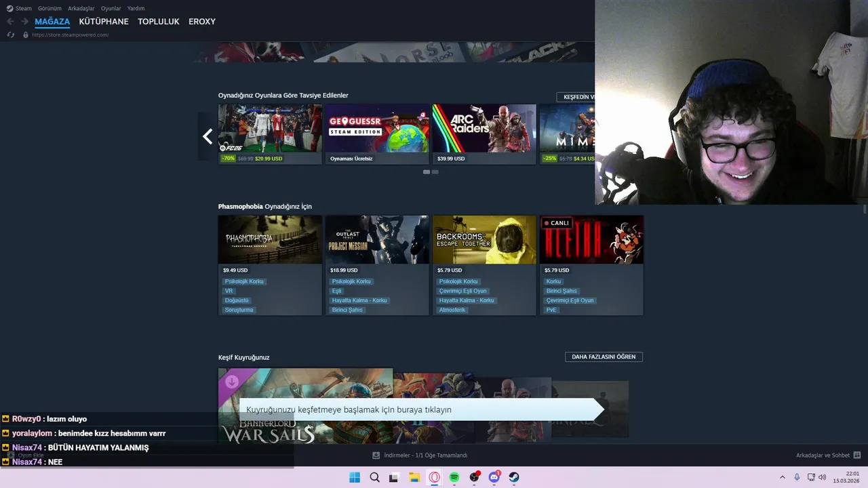Click the microphone icon in the system tray
Screen dimensions: 868x488
point(797,477)
